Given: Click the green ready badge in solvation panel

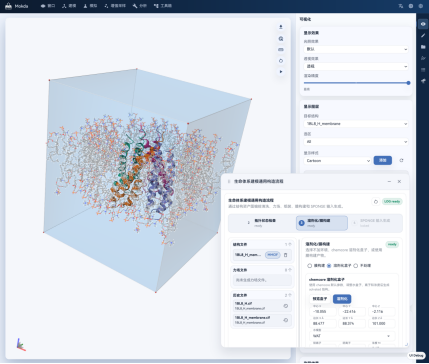Looking at the screenshot, I should pyautogui.click(x=392, y=244).
